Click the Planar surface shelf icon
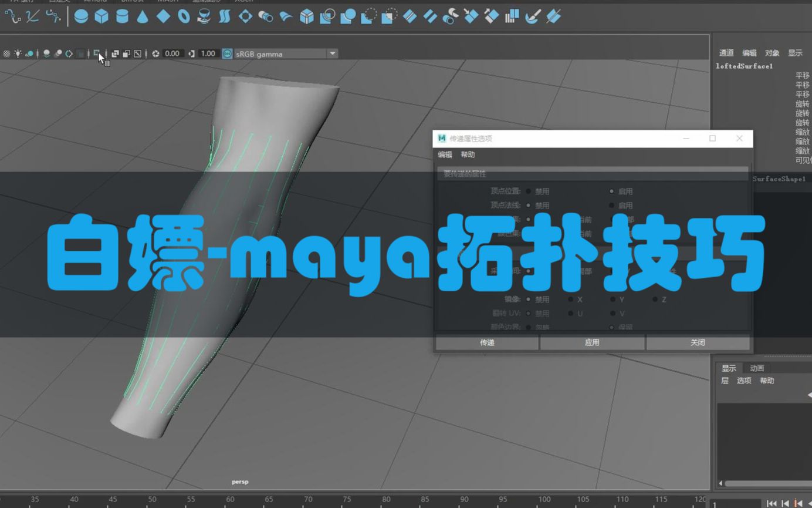Image resolution: width=812 pixels, height=508 pixels. click(245, 16)
